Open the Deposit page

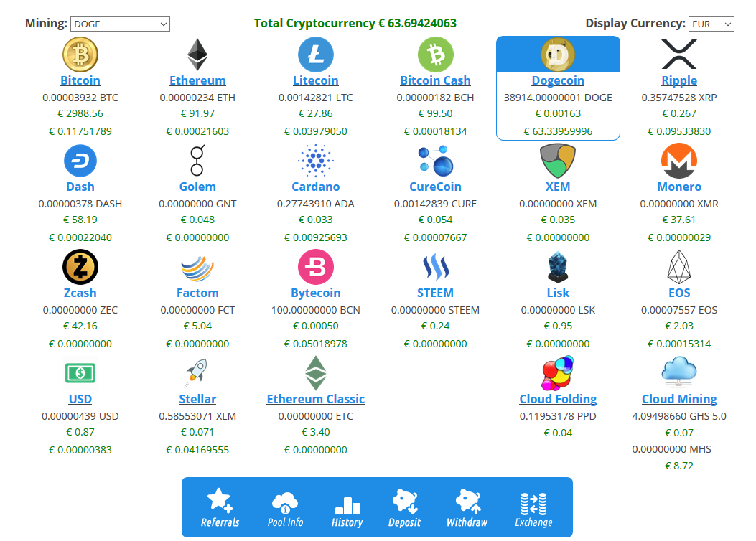pyautogui.click(x=404, y=507)
